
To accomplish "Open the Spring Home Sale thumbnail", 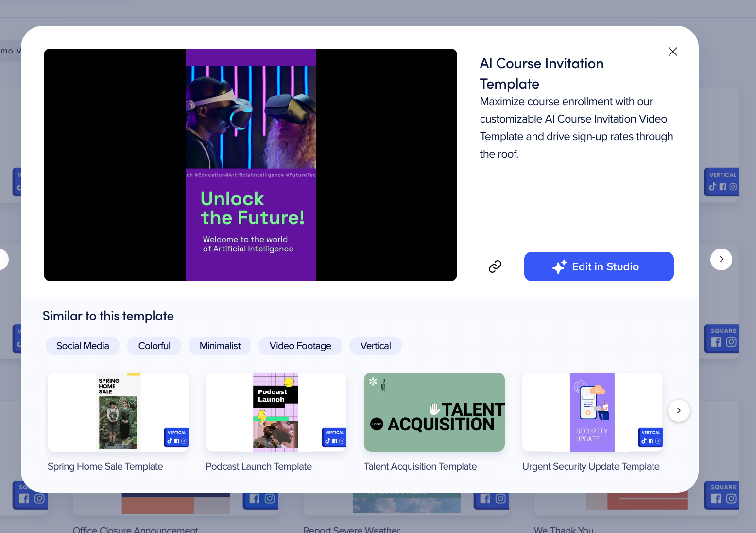I will (x=118, y=412).
